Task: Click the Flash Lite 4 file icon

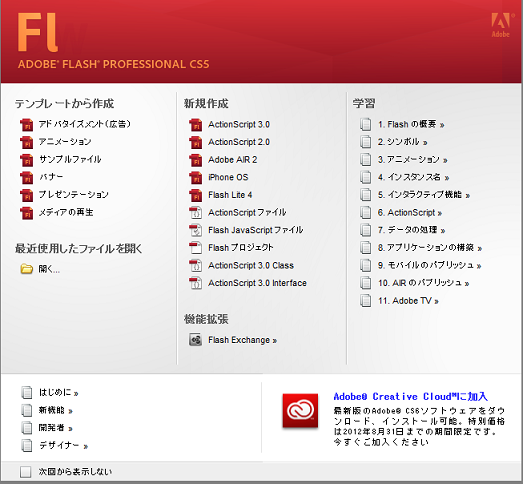Action: (196, 195)
